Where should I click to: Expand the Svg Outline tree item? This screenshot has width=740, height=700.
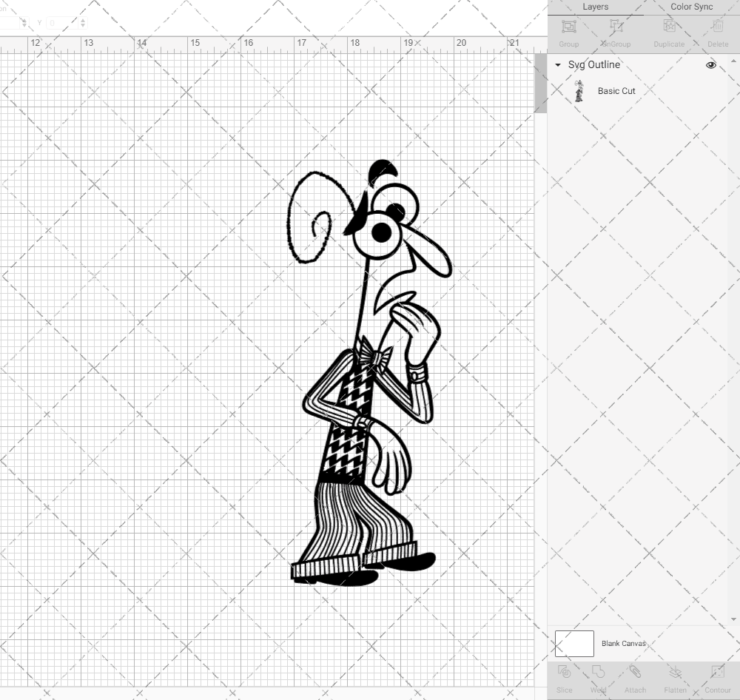pos(557,65)
